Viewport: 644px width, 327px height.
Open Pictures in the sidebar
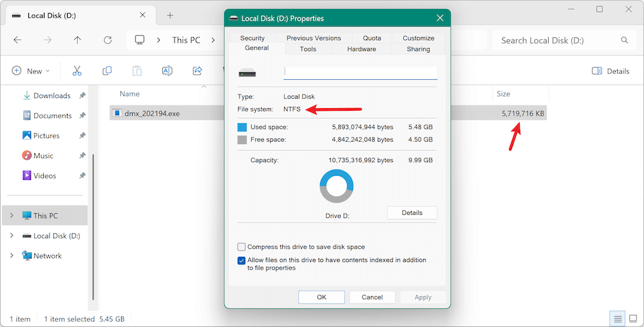click(x=46, y=136)
